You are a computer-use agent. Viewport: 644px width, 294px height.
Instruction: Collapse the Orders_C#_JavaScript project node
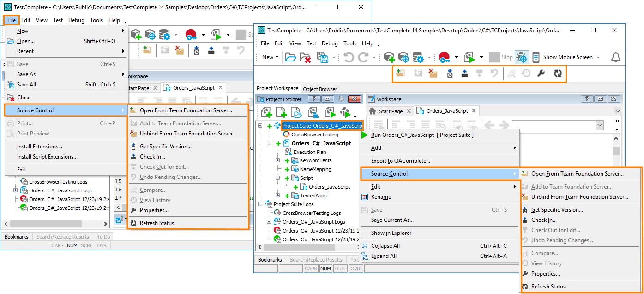click(270, 143)
